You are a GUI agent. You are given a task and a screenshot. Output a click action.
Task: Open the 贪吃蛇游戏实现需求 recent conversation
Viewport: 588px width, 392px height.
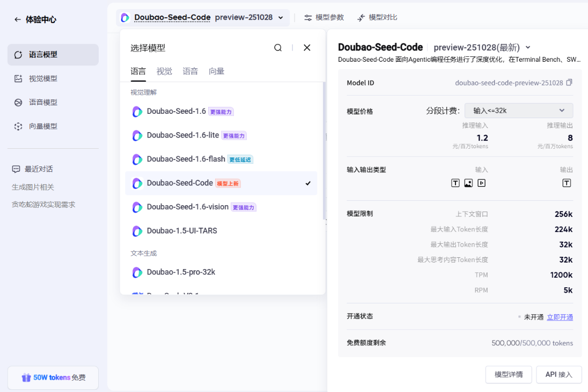pyautogui.click(x=43, y=205)
